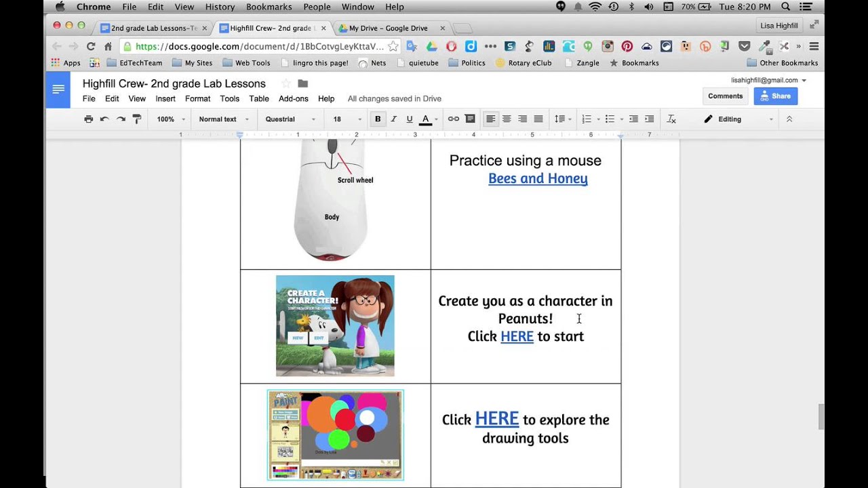The width and height of the screenshot is (868, 488).
Task: Click the HERE link for drawing tools
Action: (497, 419)
